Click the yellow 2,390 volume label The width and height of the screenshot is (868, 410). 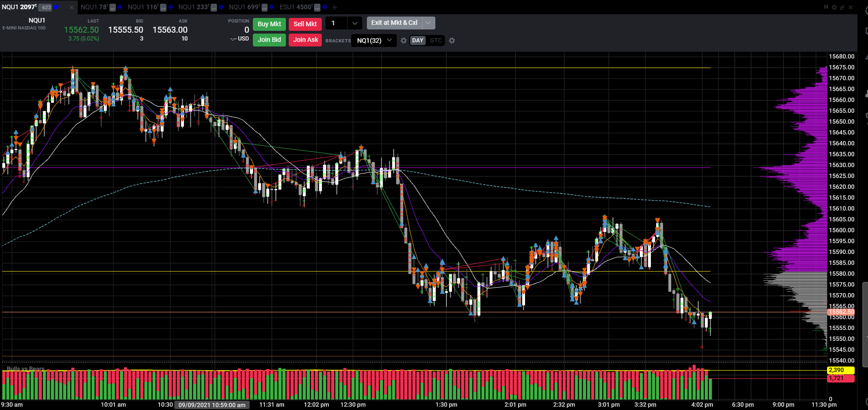pyautogui.click(x=840, y=370)
